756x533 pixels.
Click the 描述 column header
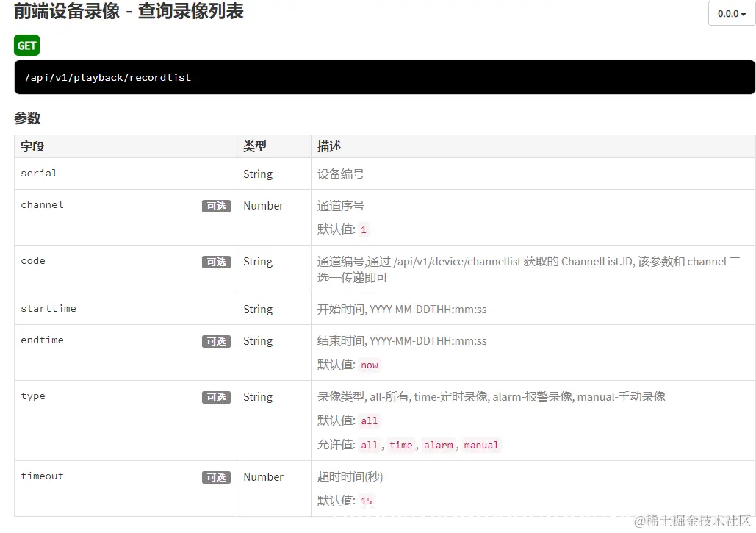coord(329,146)
